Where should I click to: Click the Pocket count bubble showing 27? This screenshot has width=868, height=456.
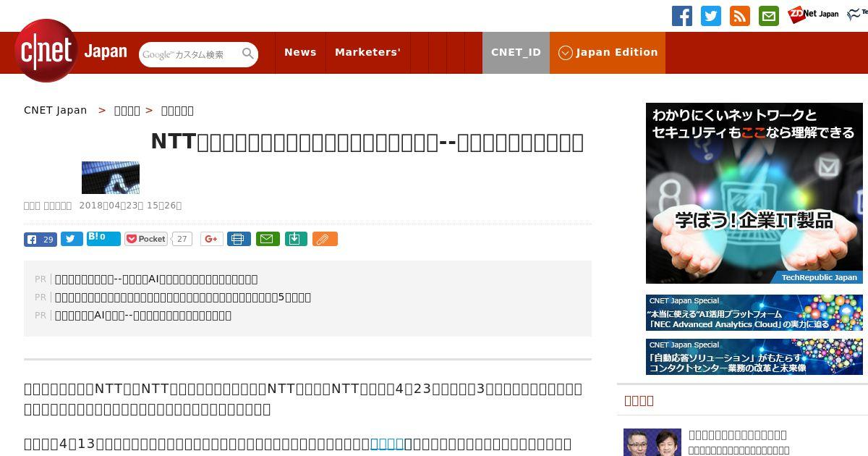[182, 239]
